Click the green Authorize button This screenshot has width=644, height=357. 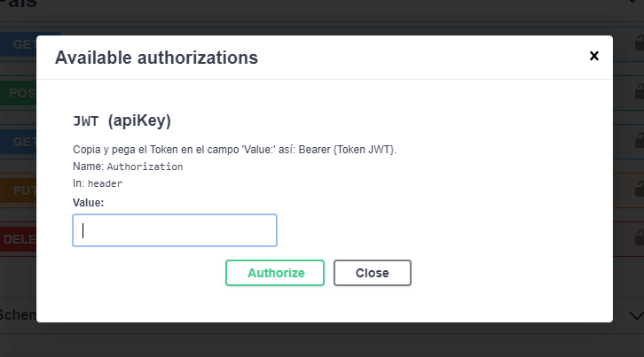click(x=275, y=273)
